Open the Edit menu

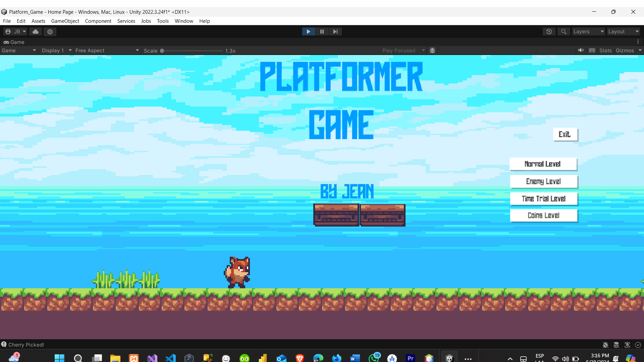[21, 21]
